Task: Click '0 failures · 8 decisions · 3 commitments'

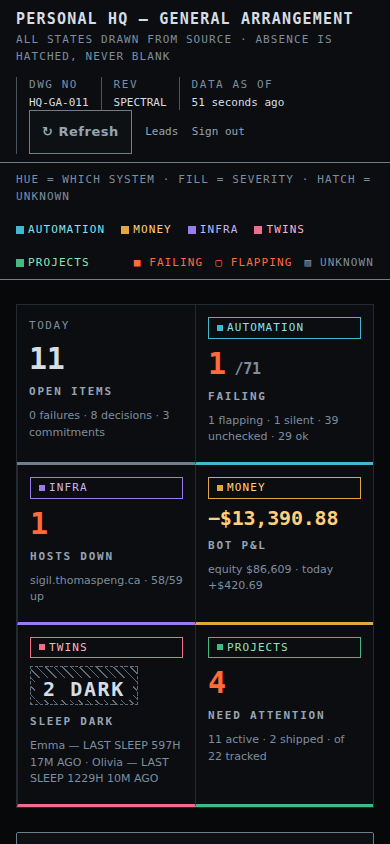Action: (100, 424)
